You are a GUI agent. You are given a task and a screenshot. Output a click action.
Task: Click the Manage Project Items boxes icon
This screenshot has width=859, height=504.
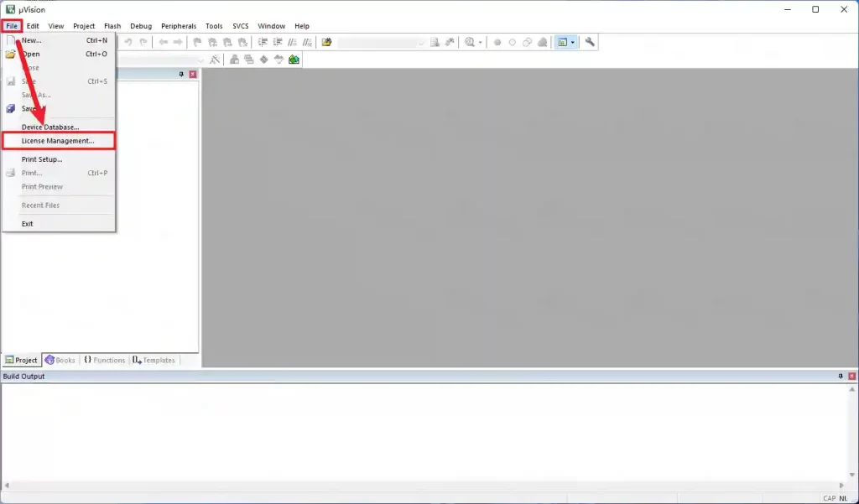[235, 60]
